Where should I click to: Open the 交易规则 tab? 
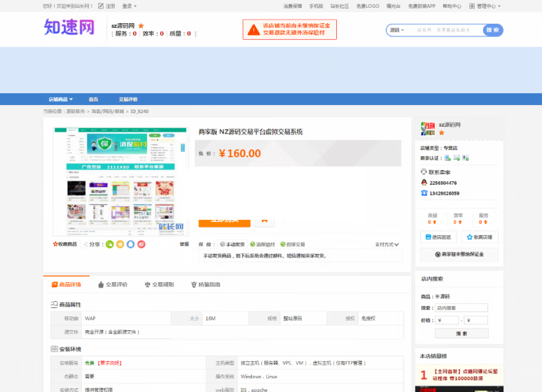tap(159, 285)
